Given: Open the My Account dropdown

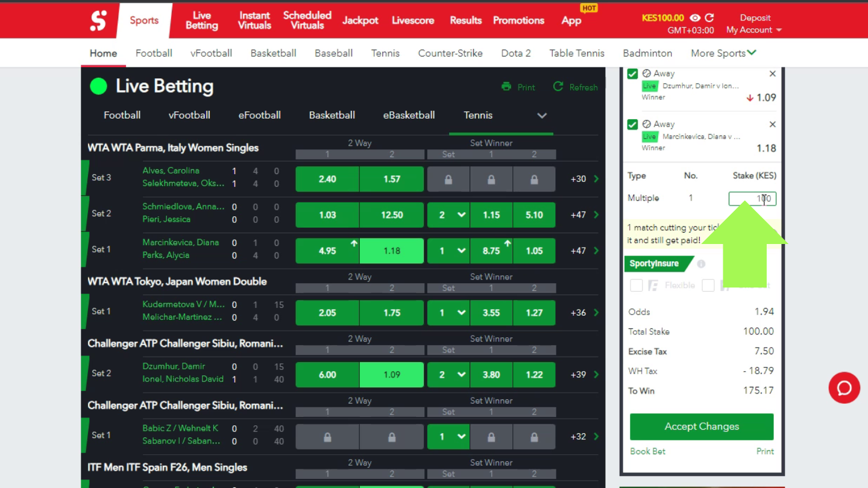Looking at the screenshot, I should [x=753, y=30].
